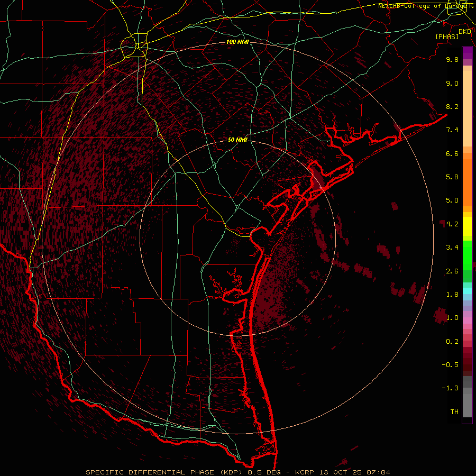Click the NEXLAB-College of DuPage credit text

coord(425,6)
